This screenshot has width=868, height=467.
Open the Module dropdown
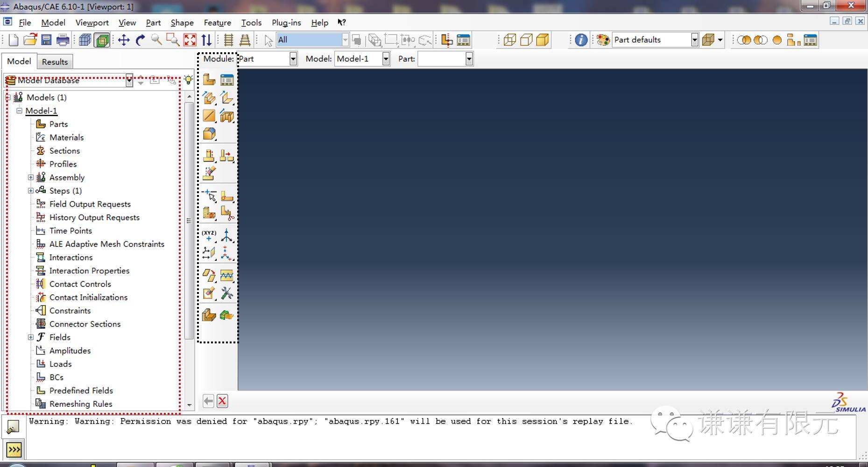(x=293, y=59)
